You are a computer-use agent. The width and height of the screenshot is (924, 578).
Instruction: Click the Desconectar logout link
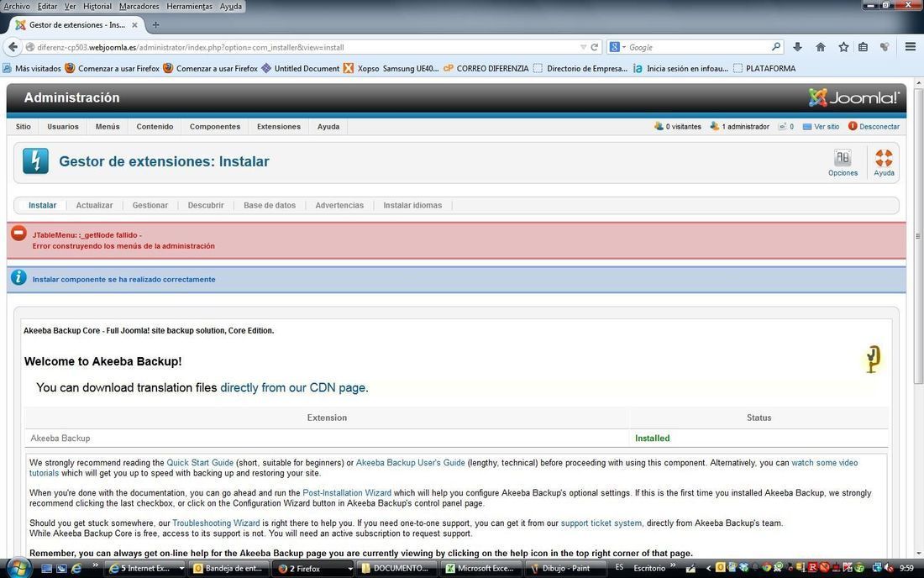pyautogui.click(x=874, y=126)
